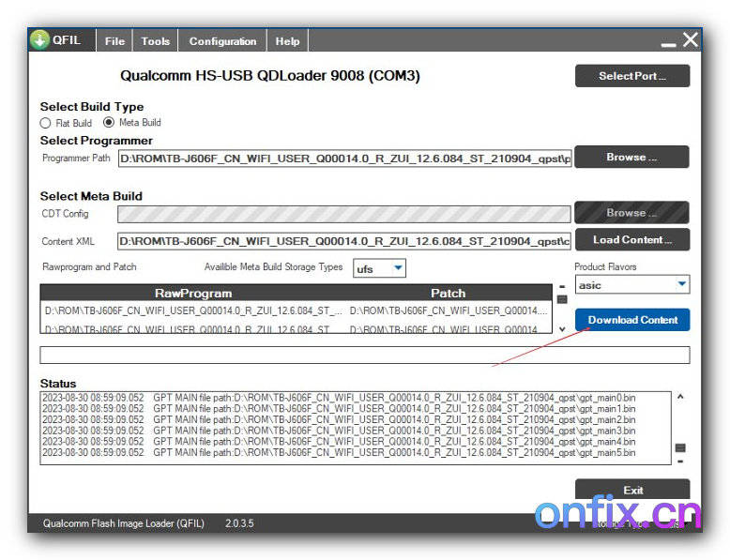Select the Meta Build radio button
730x560 pixels.
[109, 123]
